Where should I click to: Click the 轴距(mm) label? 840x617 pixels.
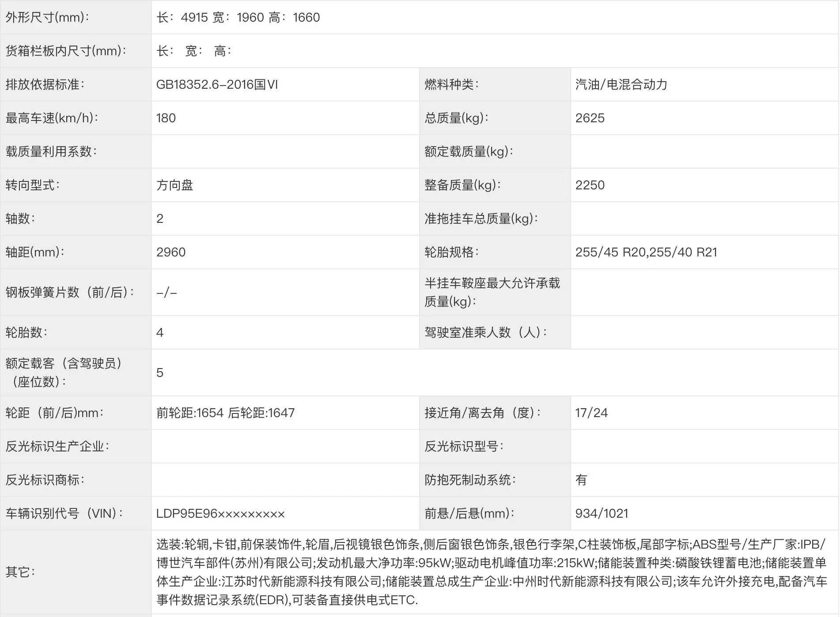click(35, 252)
